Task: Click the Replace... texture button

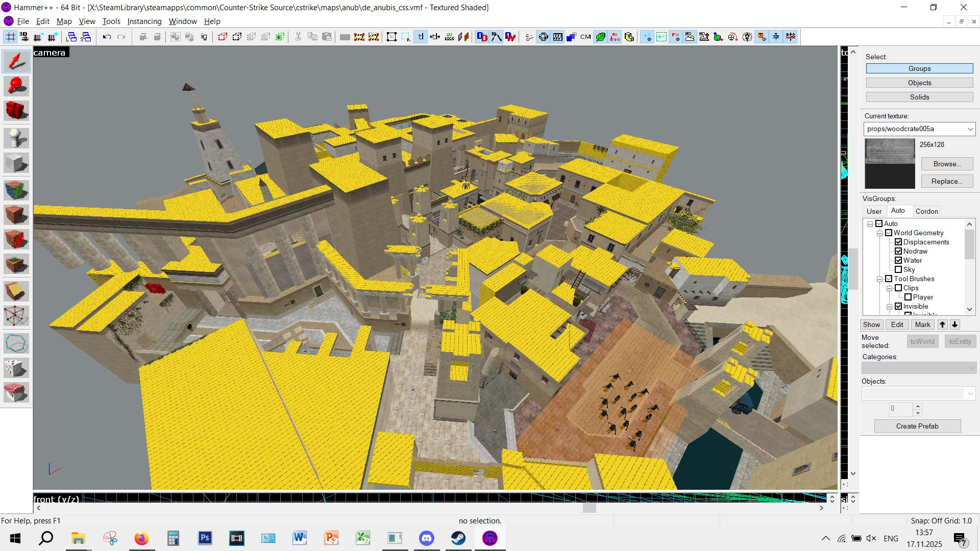Action: (x=947, y=181)
